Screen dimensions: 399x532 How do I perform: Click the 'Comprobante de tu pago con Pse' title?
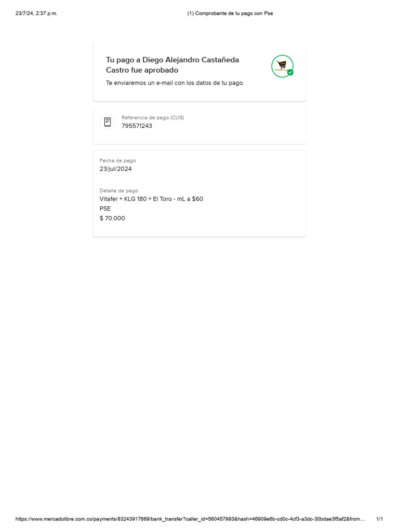(x=230, y=13)
